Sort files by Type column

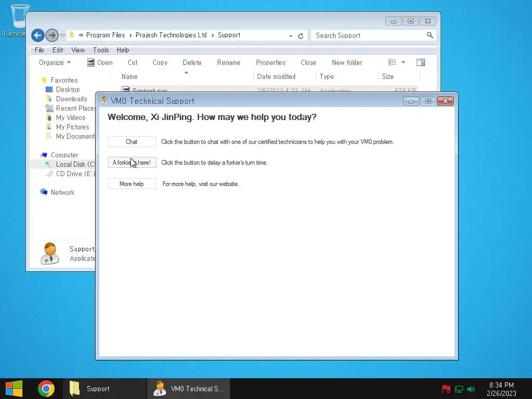(347, 77)
